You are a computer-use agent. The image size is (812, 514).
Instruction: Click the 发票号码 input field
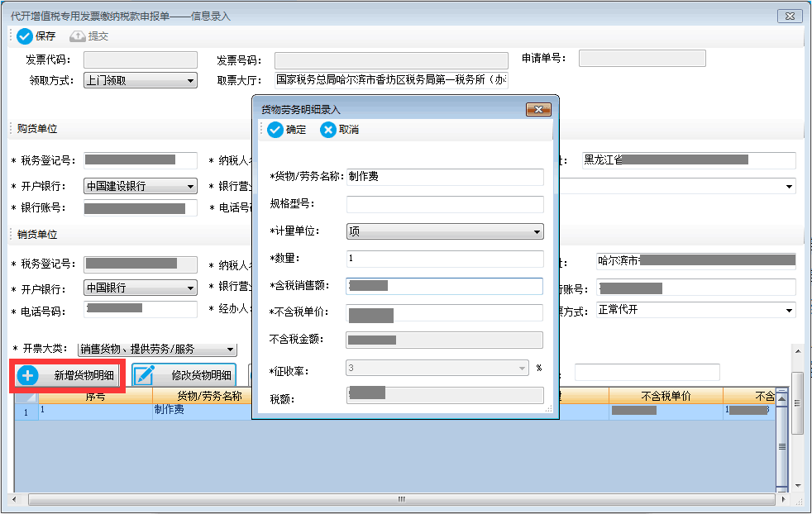[x=391, y=60]
